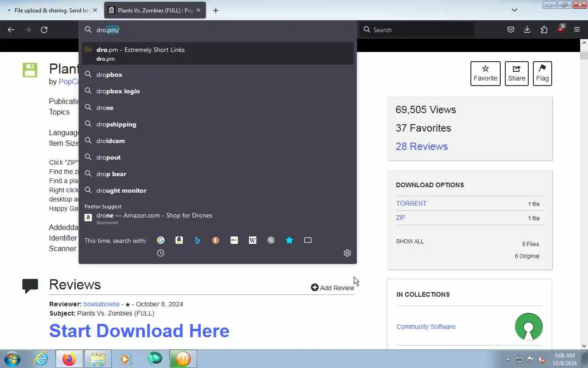Viewport: 588px width, 368px height.
Task: Choose the dropout suggestion
Action: 218,157
